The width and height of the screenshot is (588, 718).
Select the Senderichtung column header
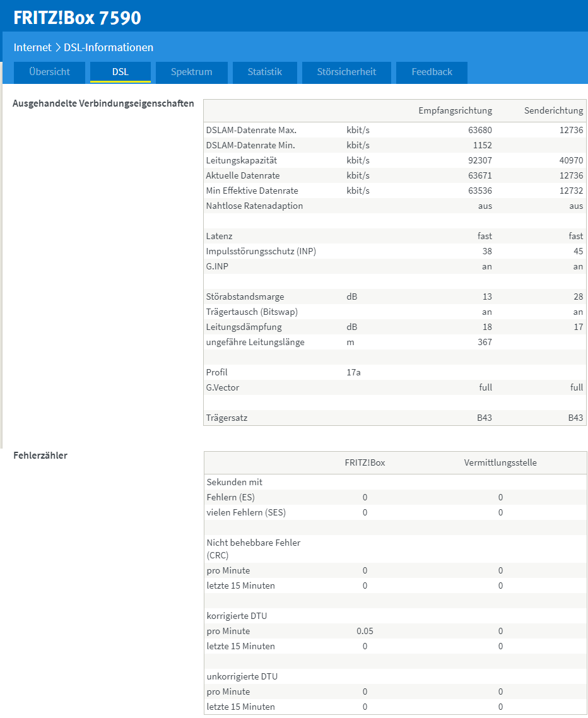click(554, 110)
